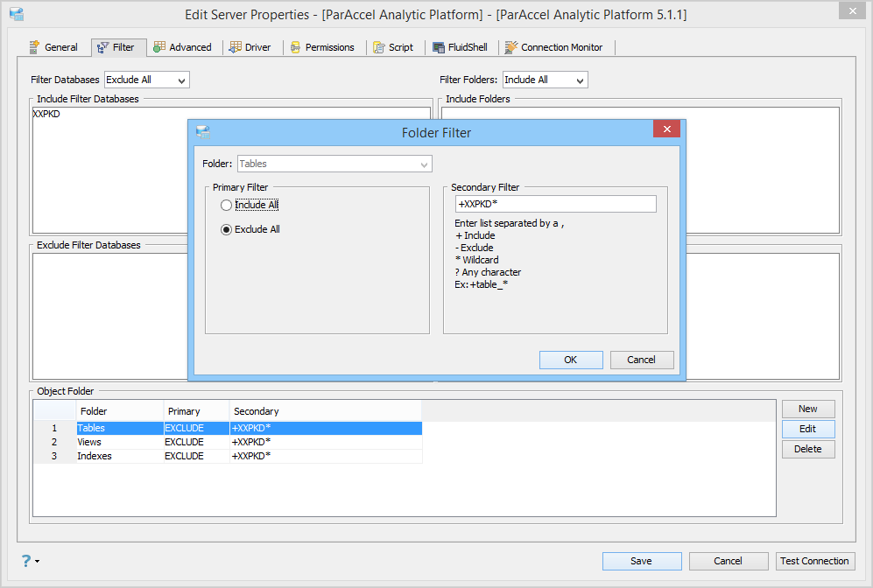873x588 pixels.
Task: Click New in Object Folder
Action: point(808,409)
